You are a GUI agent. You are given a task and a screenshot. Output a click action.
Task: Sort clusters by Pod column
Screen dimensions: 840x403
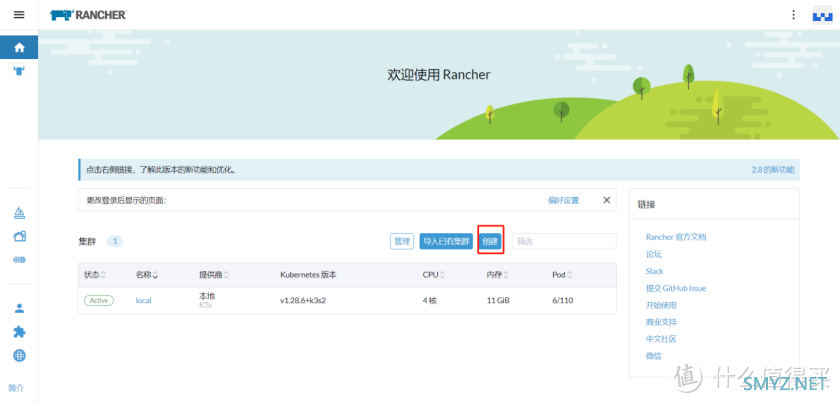click(562, 274)
